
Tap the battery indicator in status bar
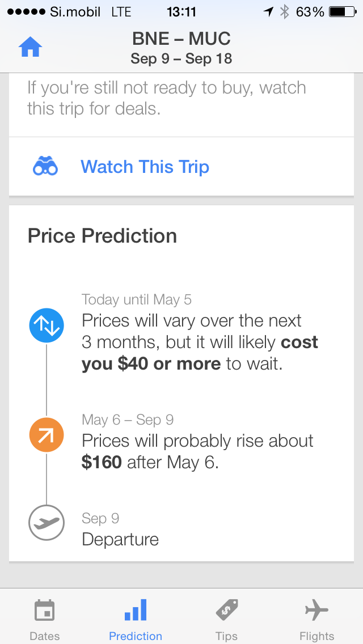click(343, 12)
